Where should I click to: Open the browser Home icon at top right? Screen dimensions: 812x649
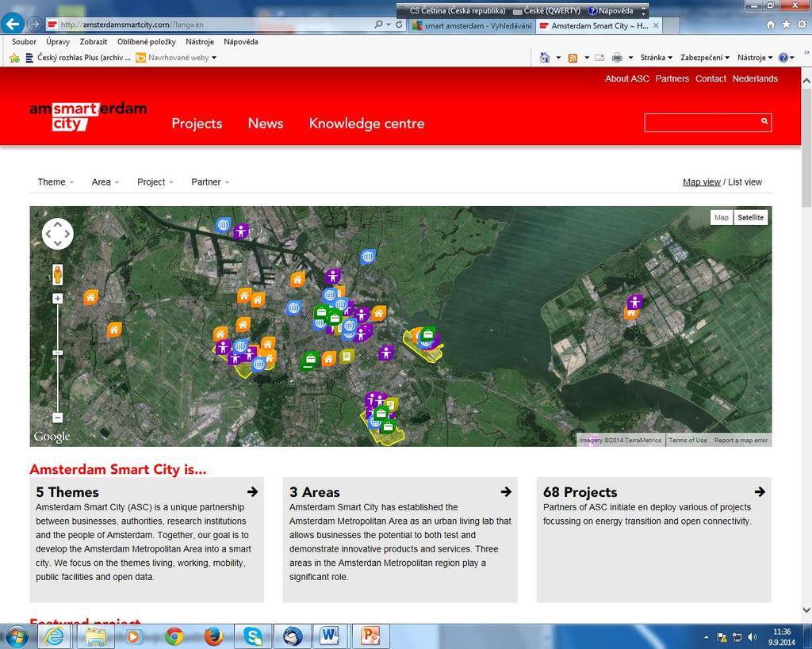coord(771,25)
